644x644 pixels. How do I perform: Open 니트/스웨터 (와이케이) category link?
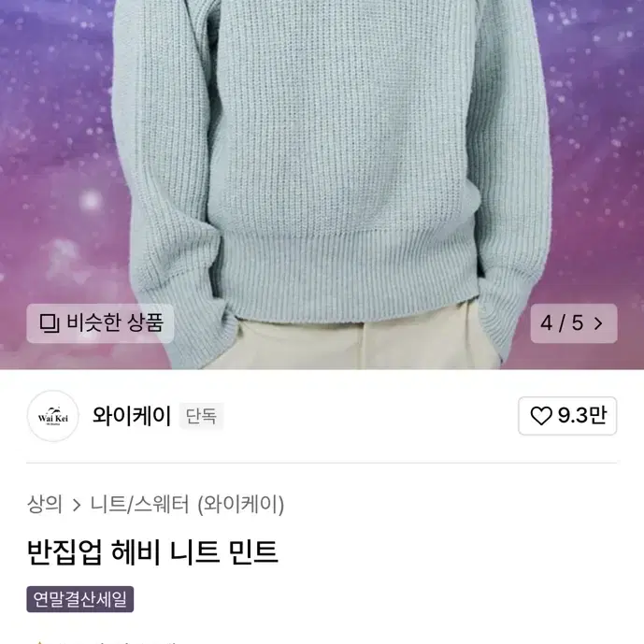[x=187, y=505]
